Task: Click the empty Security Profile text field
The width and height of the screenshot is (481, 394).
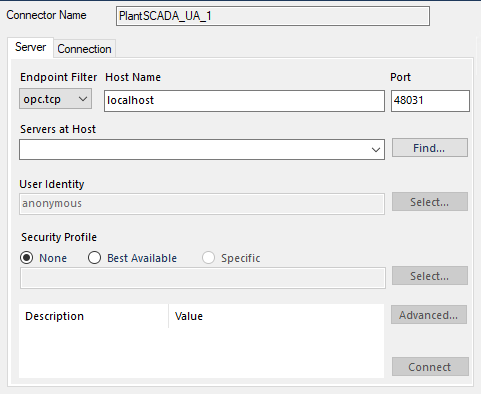Action: pyautogui.click(x=203, y=278)
